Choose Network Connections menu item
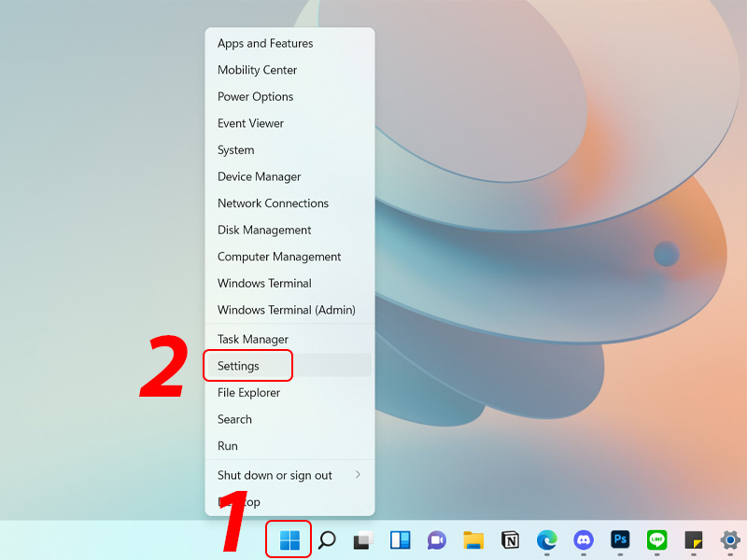Image resolution: width=747 pixels, height=560 pixels. point(289,203)
